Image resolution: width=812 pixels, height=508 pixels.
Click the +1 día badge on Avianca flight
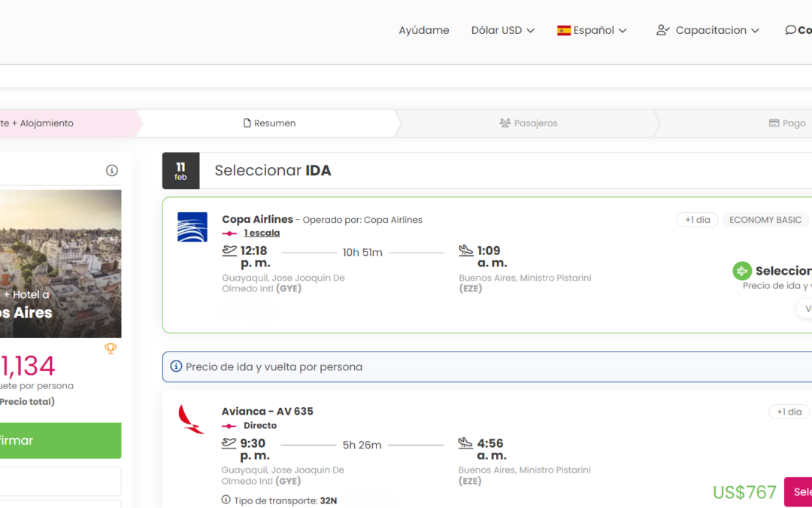[789, 412]
